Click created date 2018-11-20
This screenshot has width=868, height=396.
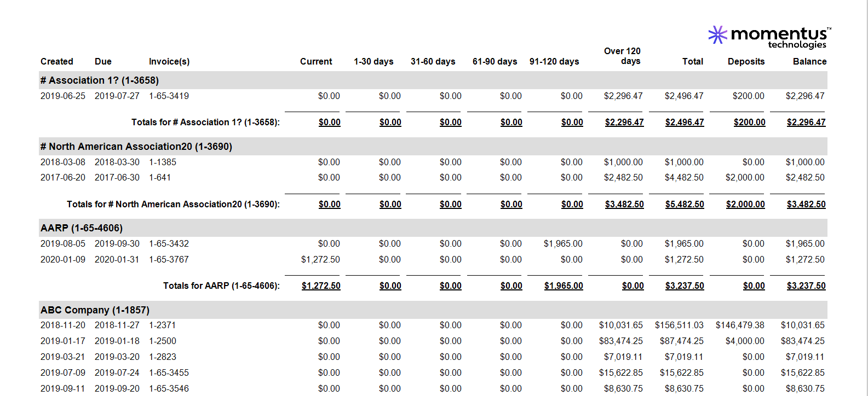63,325
